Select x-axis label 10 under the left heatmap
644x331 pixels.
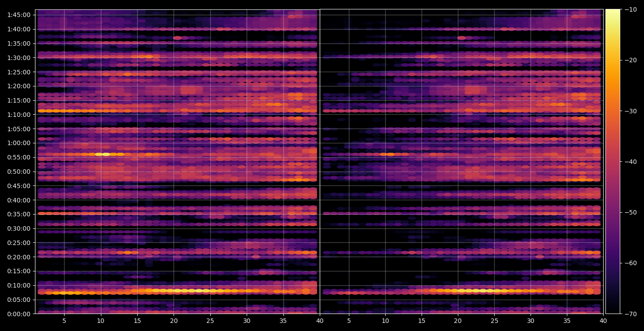(101, 321)
